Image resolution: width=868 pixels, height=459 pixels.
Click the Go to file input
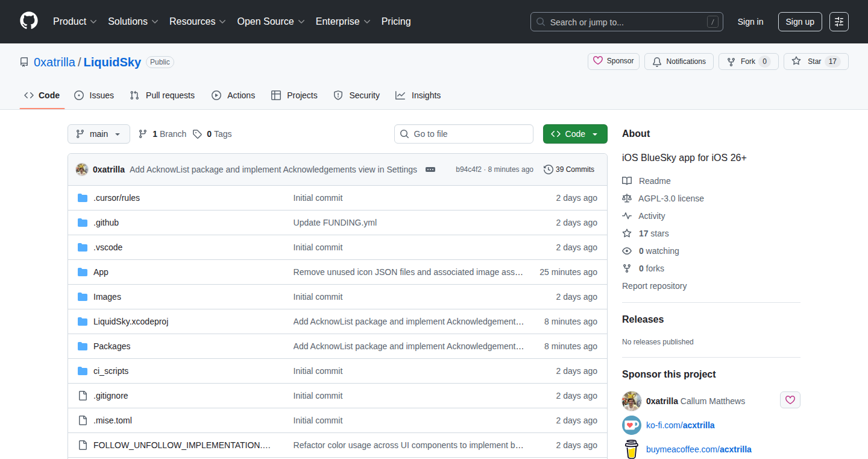[464, 134]
